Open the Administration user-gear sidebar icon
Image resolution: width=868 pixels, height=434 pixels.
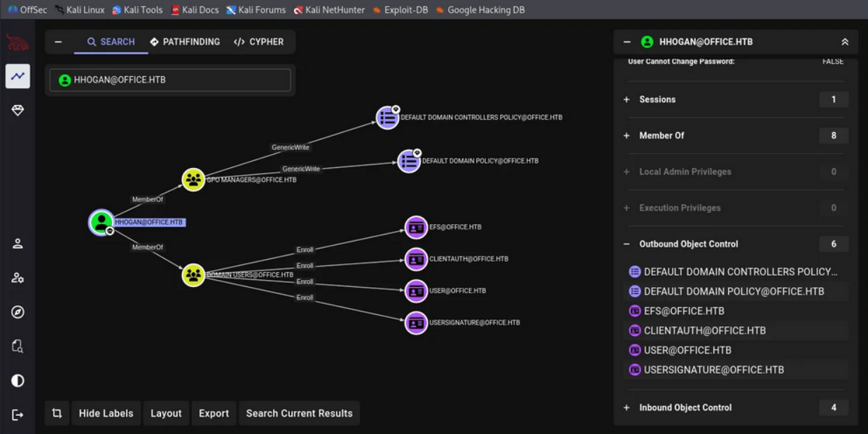pyautogui.click(x=17, y=278)
